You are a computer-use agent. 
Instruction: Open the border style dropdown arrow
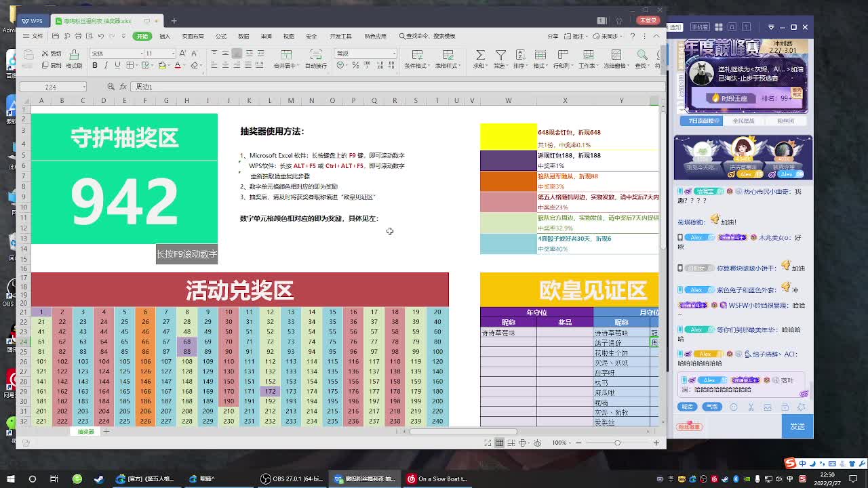coord(136,66)
